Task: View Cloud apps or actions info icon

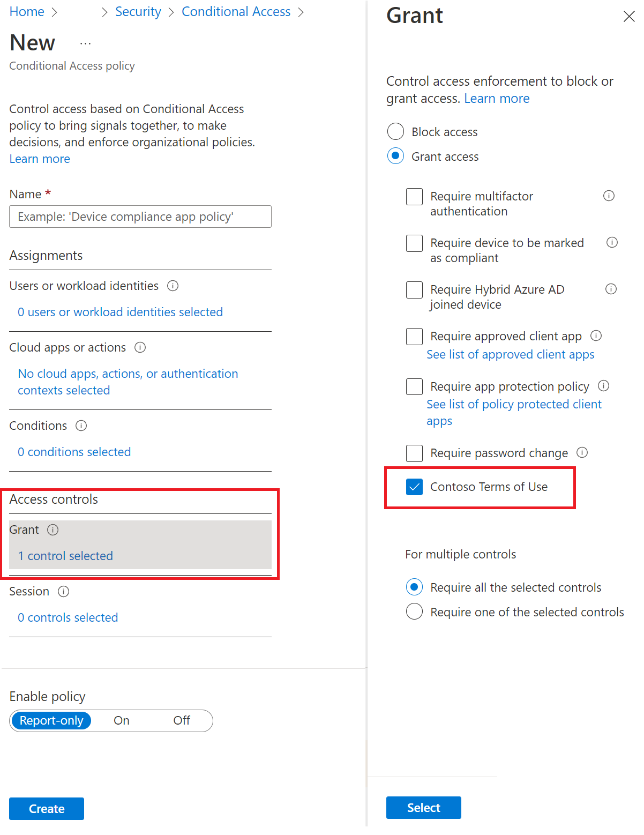Action: point(140,347)
